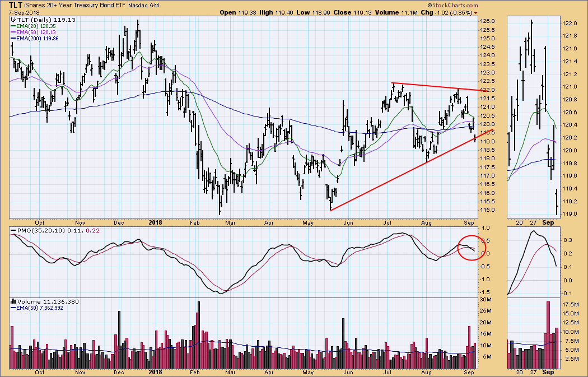
Task: Click the 123.5 price axis label
Action: 488,64
